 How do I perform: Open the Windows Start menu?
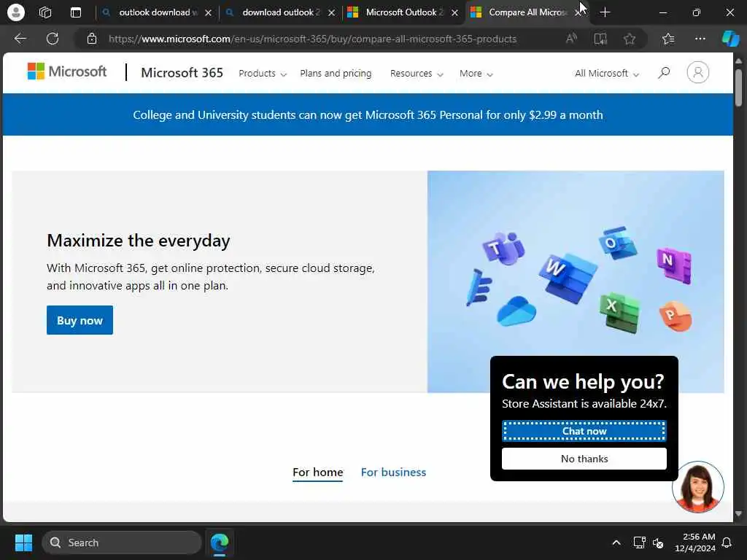[24, 542]
